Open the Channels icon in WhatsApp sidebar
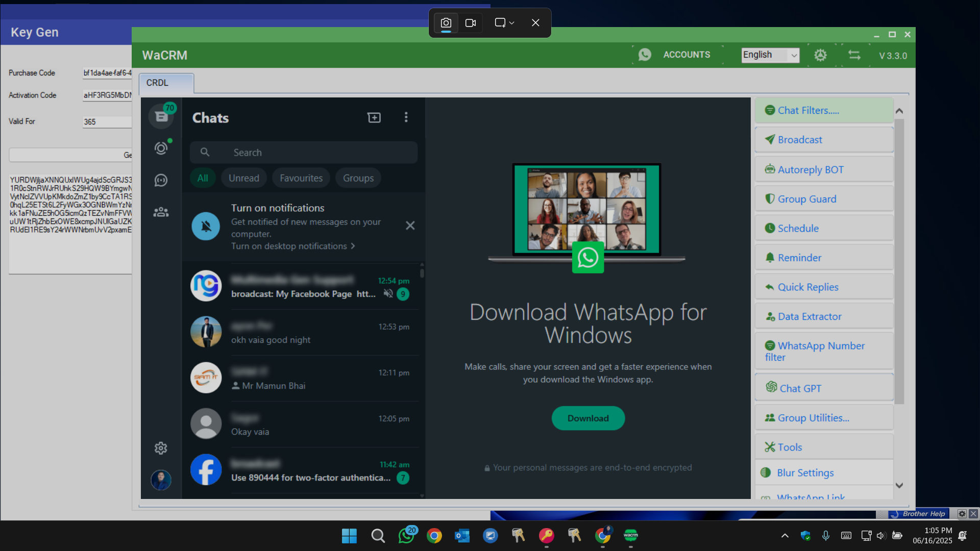This screenshot has width=980, height=551. [x=161, y=180]
